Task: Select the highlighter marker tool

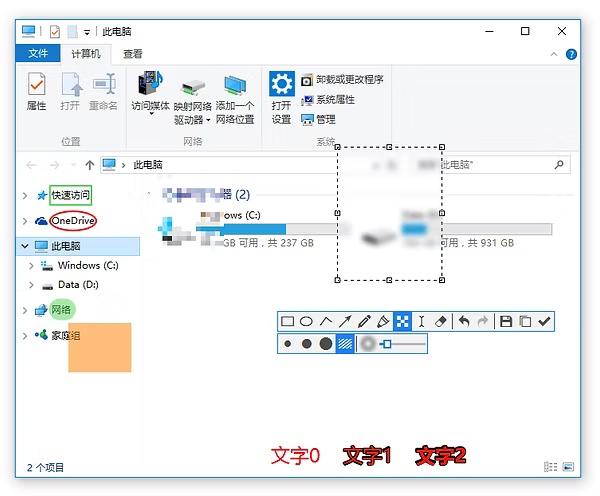Action: click(383, 322)
